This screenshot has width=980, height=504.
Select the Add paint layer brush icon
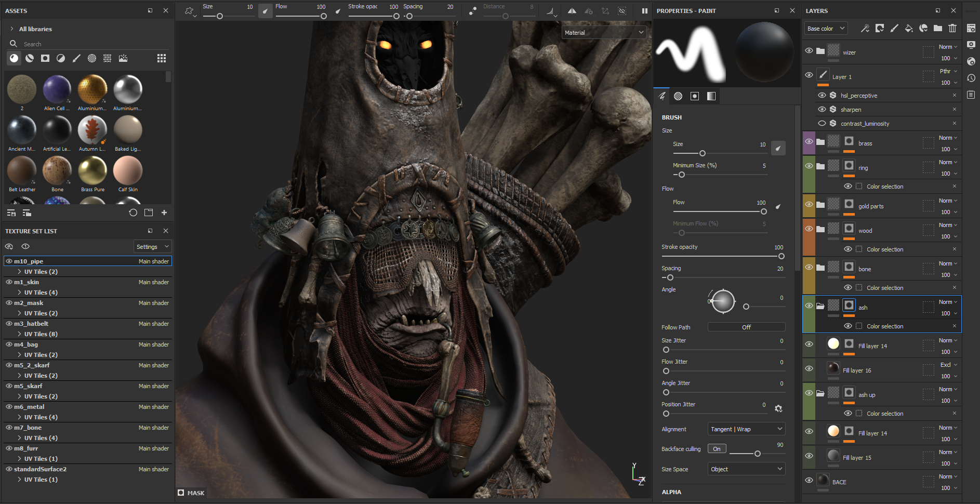tap(895, 29)
